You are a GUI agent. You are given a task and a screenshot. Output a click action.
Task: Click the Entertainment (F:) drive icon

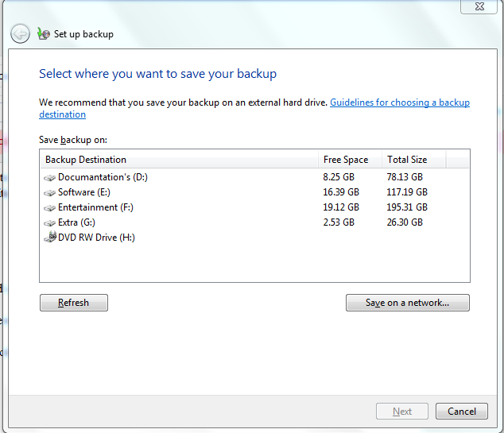pos(49,208)
